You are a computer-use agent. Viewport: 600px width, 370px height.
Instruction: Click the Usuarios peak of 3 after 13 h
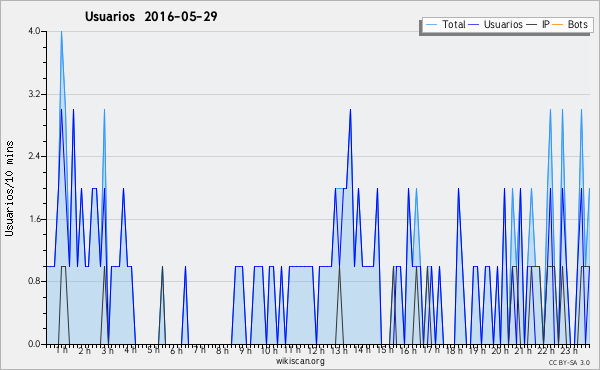pos(350,110)
